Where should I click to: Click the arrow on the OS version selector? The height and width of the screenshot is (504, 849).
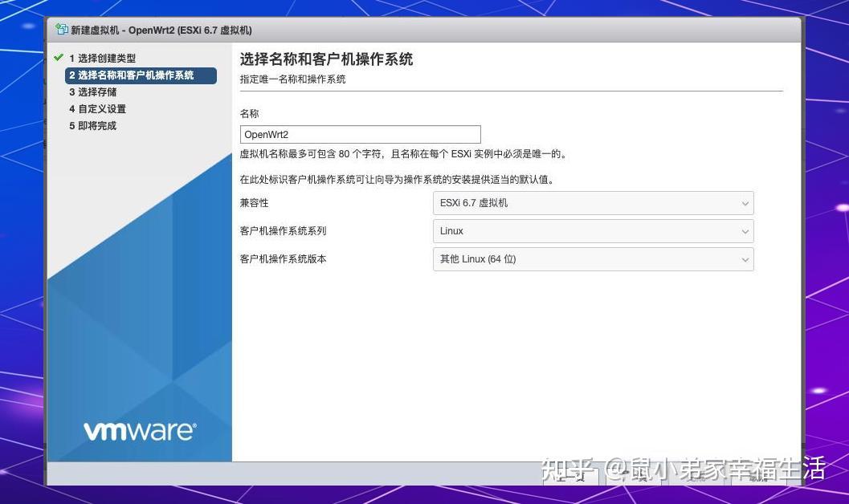coord(745,259)
